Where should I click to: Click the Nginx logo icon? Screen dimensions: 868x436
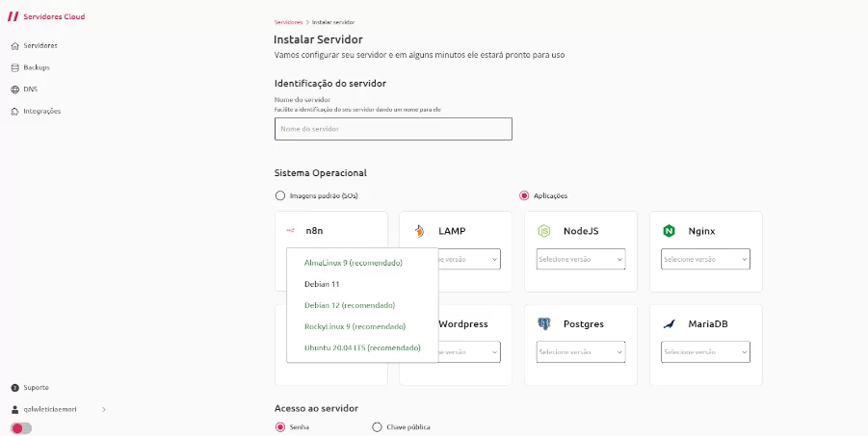click(669, 231)
